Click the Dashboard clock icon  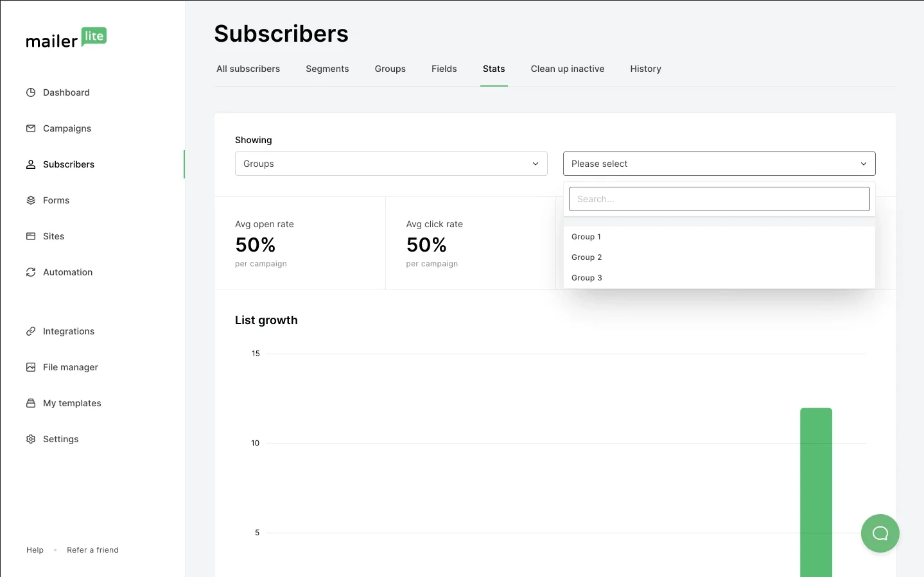tap(31, 92)
